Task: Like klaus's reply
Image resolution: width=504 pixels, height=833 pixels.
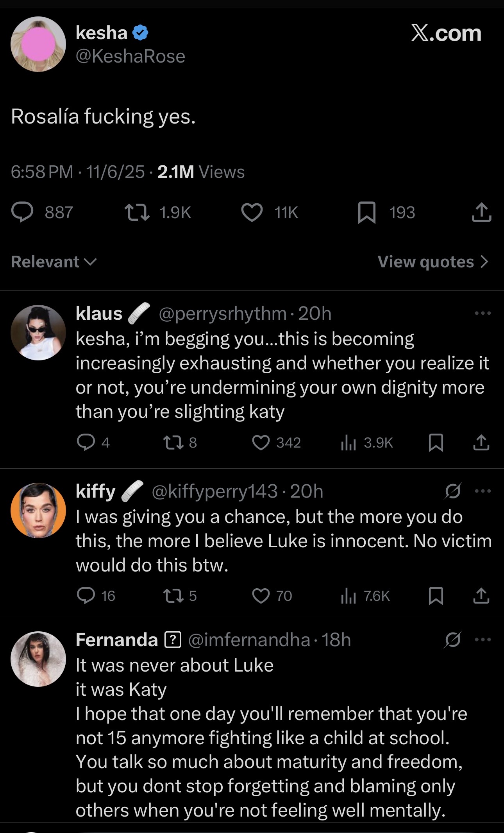Action: (x=261, y=442)
